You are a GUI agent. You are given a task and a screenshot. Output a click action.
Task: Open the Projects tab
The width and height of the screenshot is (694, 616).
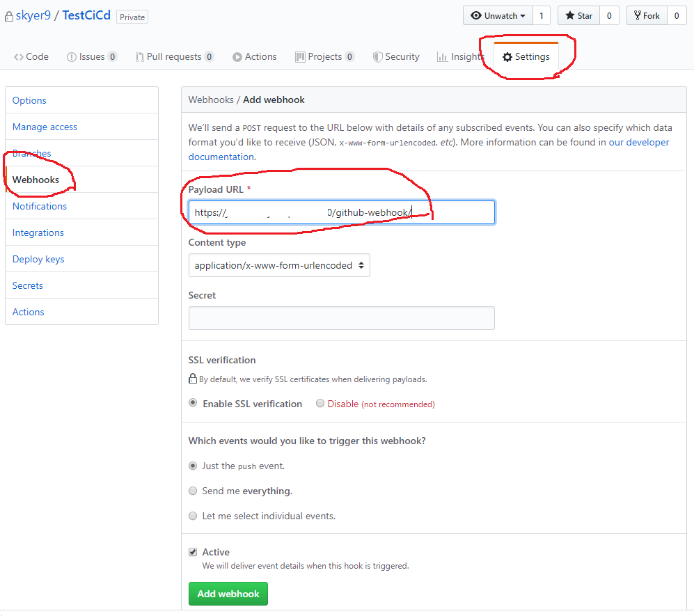pyautogui.click(x=325, y=56)
